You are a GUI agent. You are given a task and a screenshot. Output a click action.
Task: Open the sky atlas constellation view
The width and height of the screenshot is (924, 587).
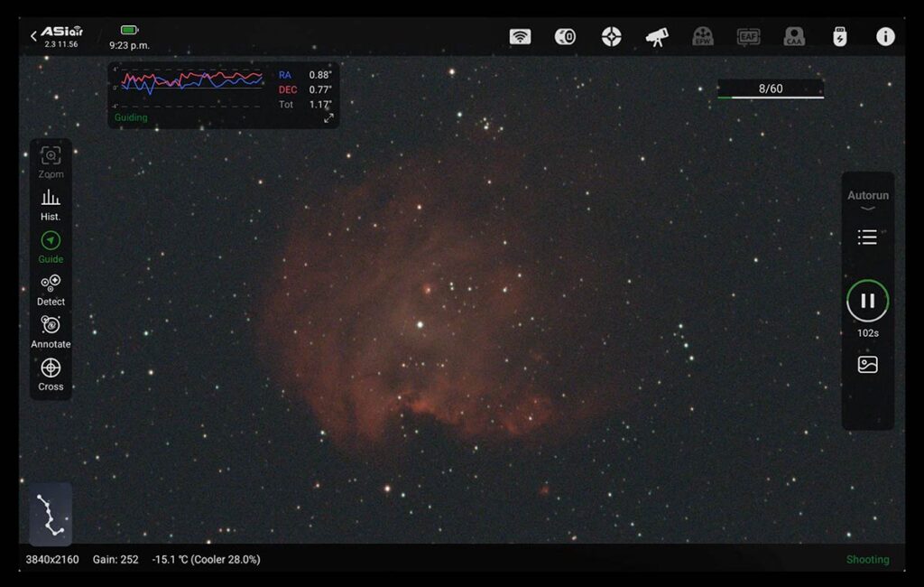(51, 515)
